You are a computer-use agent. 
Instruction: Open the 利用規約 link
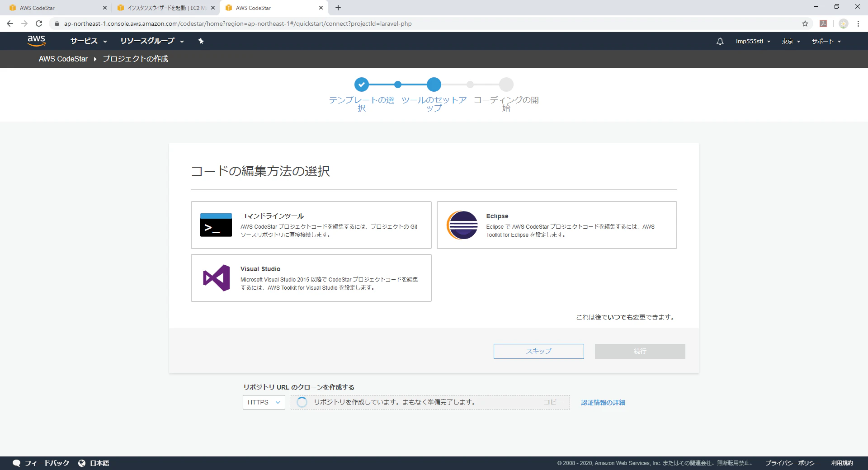pyautogui.click(x=842, y=463)
